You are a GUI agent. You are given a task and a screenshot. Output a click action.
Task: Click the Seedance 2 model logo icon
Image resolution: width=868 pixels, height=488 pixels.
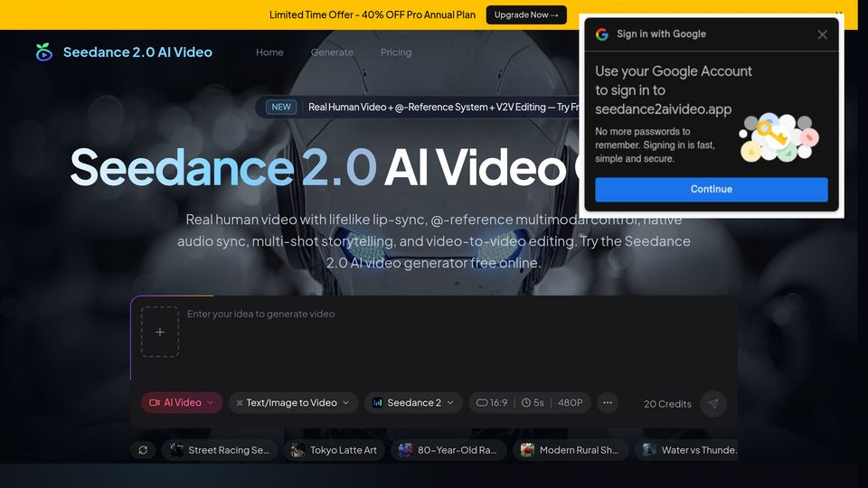click(378, 403)
